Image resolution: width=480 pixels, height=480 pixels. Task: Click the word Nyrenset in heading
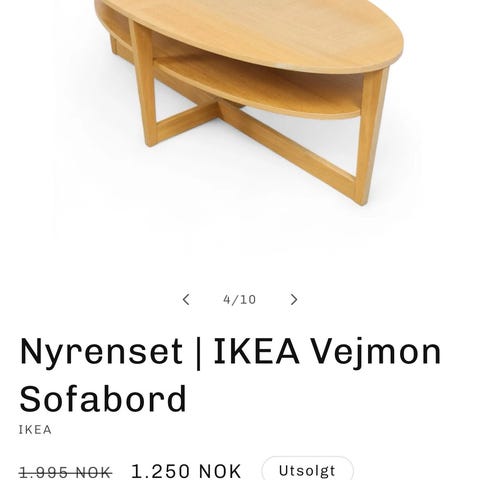pos(101,353)
